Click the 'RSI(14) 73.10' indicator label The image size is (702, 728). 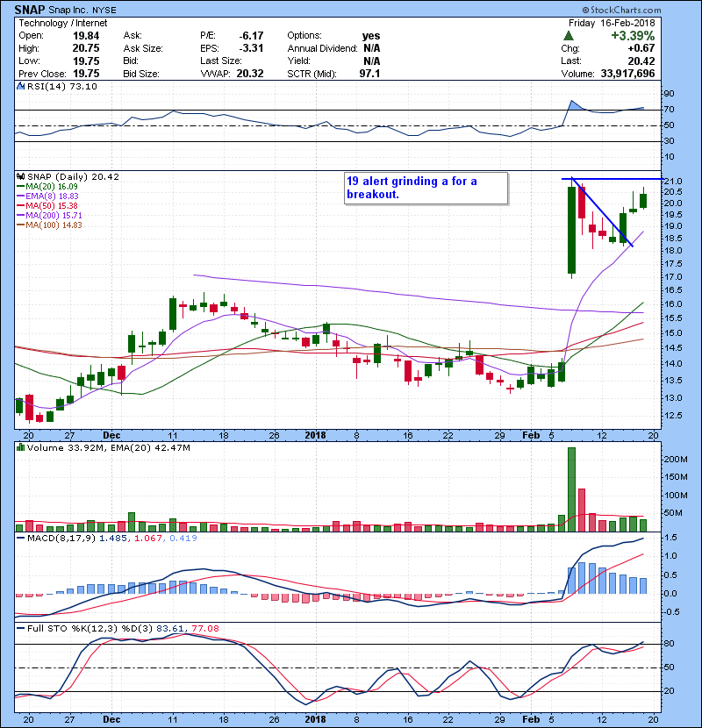(62, 86)
